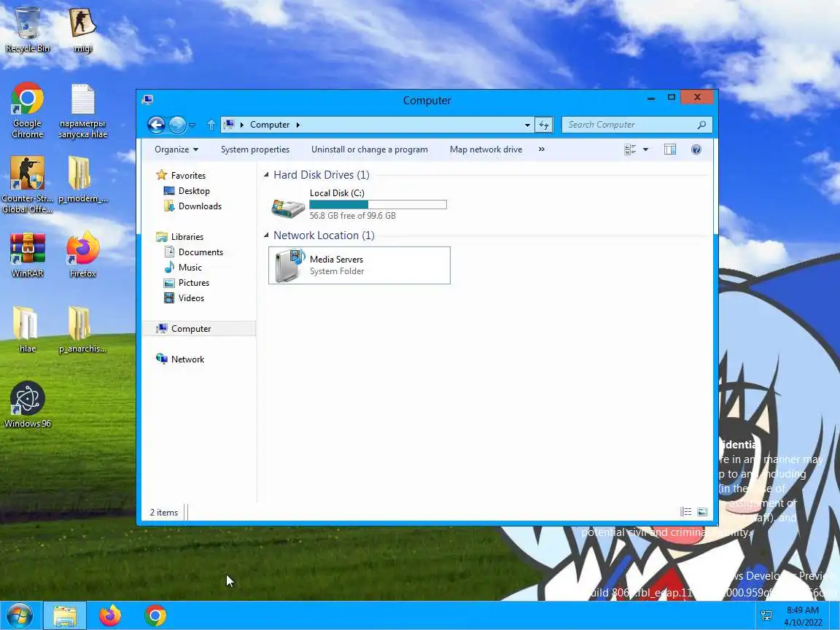This screenshot has width=840, height=630.
Task: Open the Documents library
Action: coord(201,252)
